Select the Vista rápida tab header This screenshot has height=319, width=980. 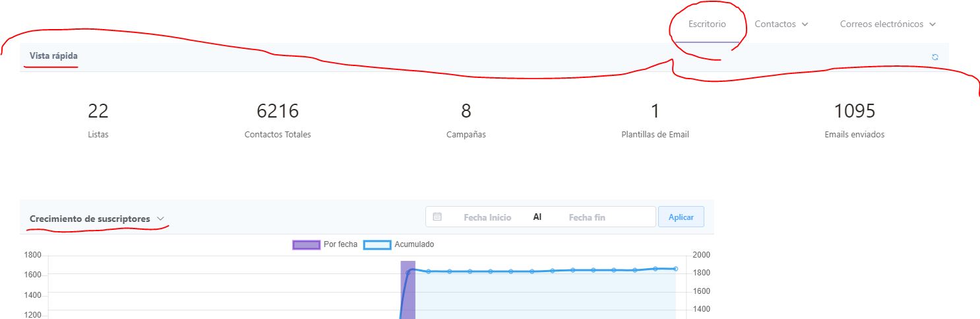[x=53, y=56]
